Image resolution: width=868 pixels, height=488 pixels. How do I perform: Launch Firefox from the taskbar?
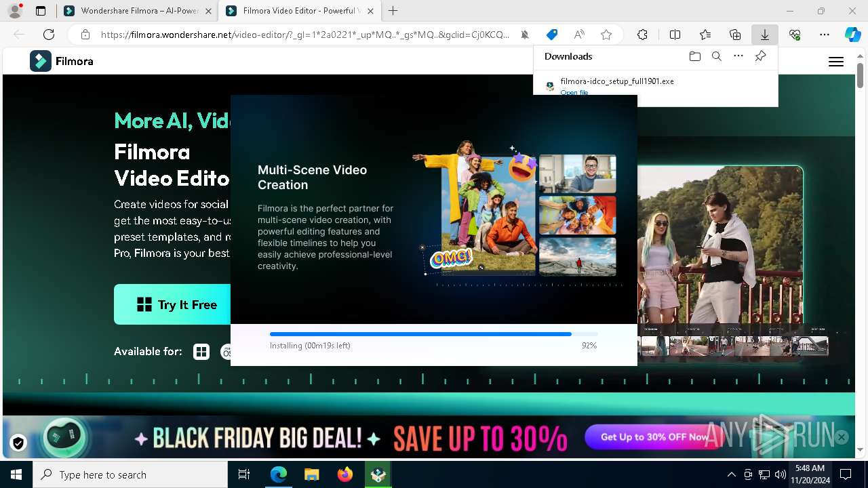pyautogui.click(x=345, y=474)
